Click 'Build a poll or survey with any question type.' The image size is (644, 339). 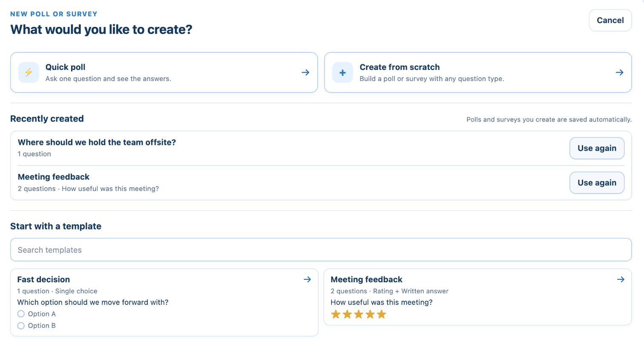pyautogui.click(x=432, y=79)
